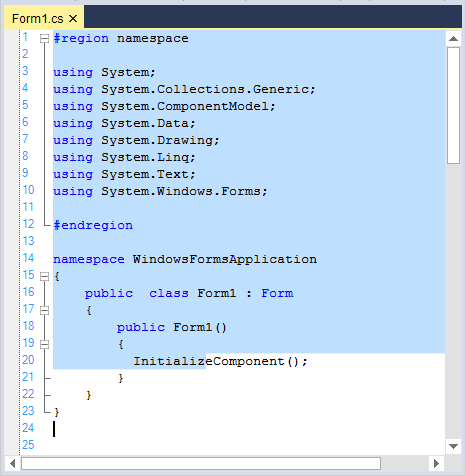
Task: Click the '#region' keyword on line 1
Action: click(x=81, y=39)
